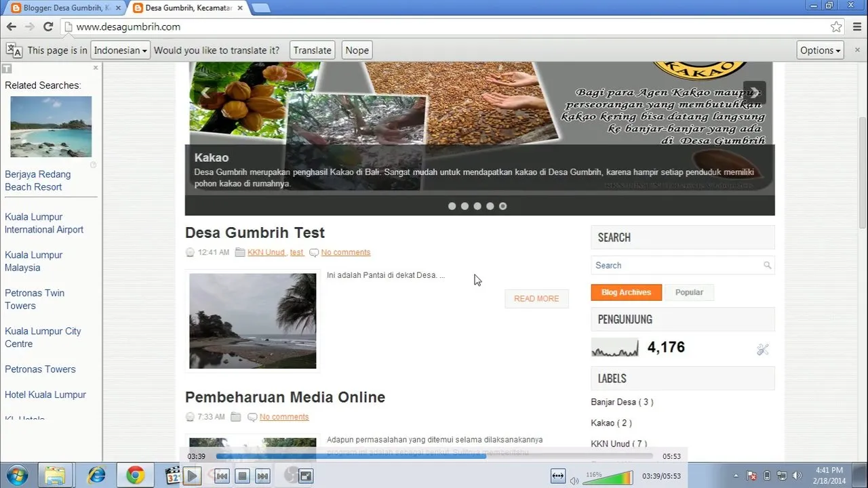This screenshot has height=488, width=868.
Task: Go to next slide with right arrow
Action: coord(754,94)
